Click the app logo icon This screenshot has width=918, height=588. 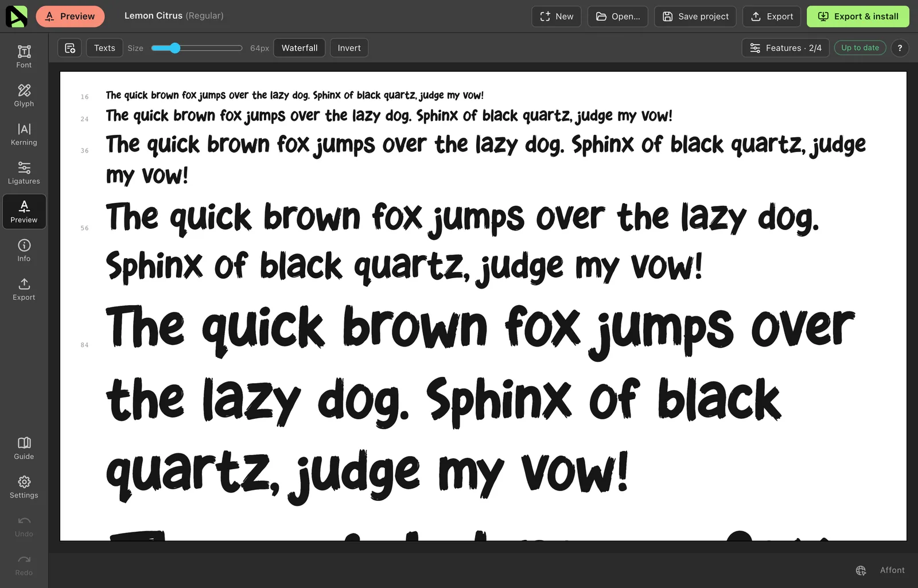click(x=16, y=16)
